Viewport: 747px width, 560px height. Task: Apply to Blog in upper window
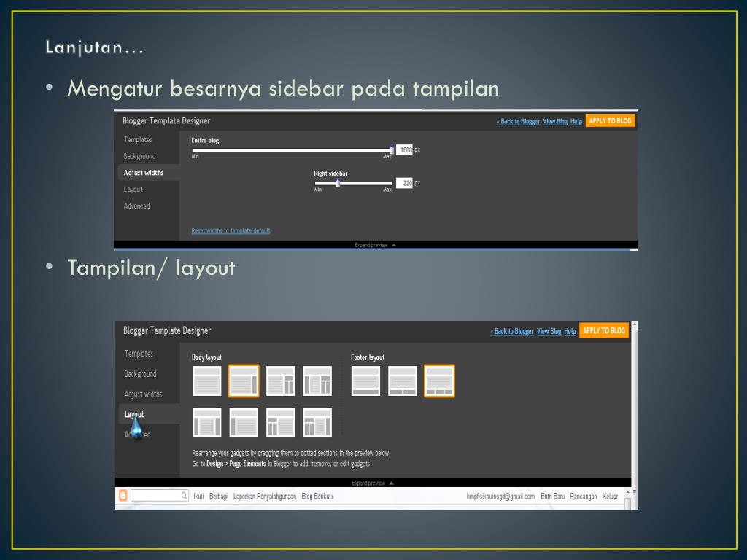(x=611, y=121)
